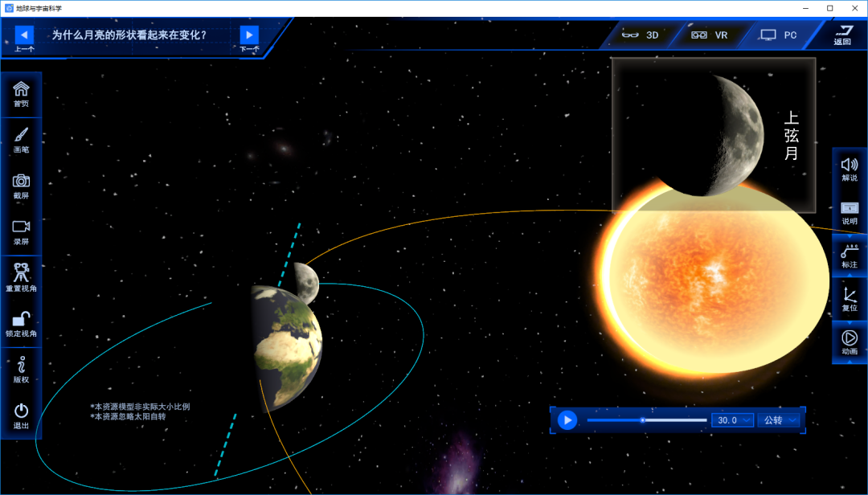Click the Sun model
The width and height of the screenshot is (868, 495).
[714, 280]
